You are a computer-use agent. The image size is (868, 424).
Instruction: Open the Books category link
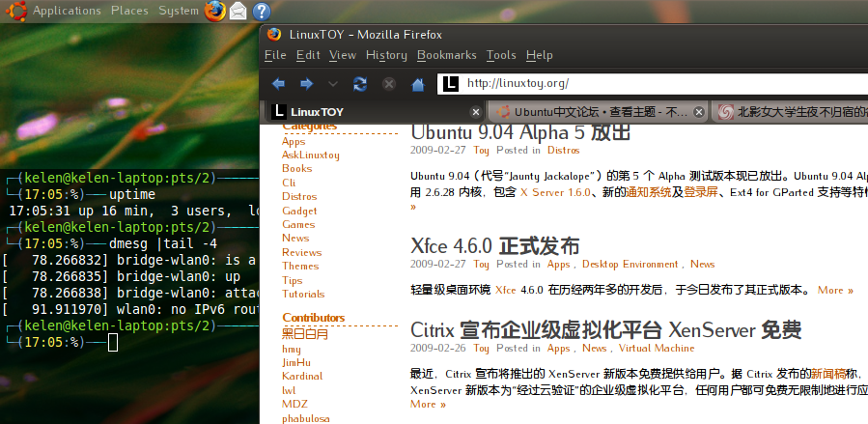click(296, 169)
